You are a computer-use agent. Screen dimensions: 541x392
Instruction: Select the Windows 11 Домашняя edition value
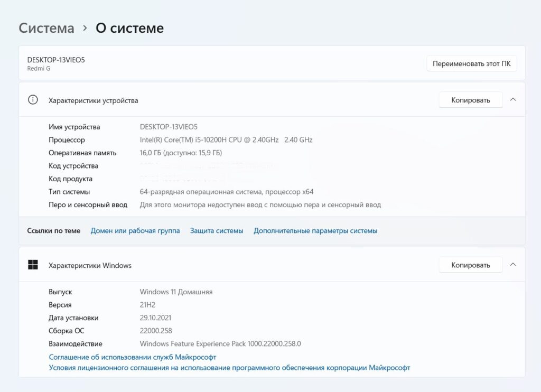[176, 292]
